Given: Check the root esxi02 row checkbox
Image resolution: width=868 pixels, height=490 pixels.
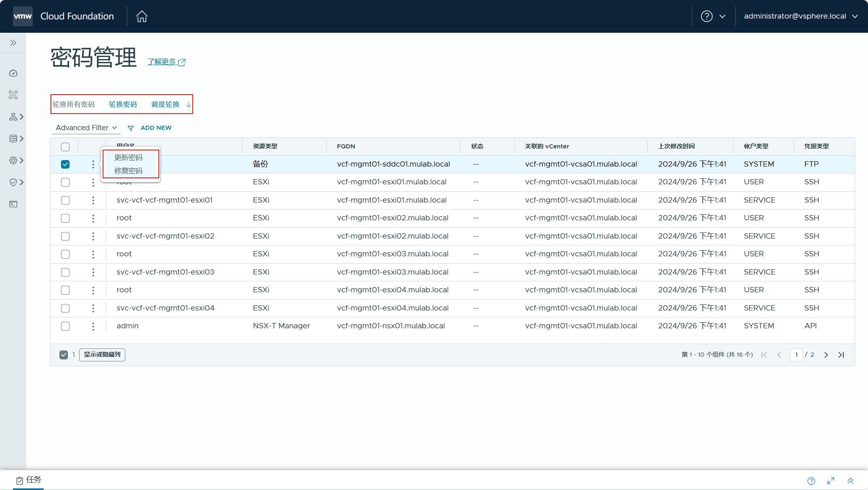Looking at the screenshot, I should click(x=65, y=218).
